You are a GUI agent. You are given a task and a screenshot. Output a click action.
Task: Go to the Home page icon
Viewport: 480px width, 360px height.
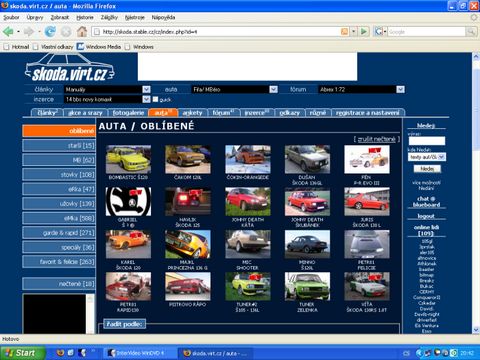(82, 32)
